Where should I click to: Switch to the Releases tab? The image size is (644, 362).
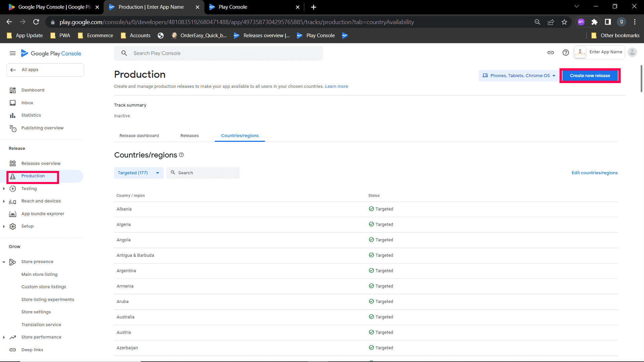(190, 136)
